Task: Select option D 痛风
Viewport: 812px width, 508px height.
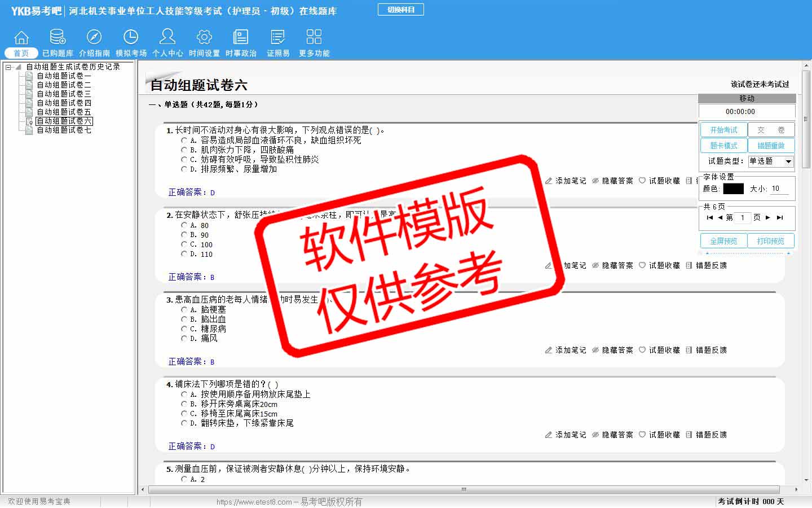Action: click(x=184, y=338)
